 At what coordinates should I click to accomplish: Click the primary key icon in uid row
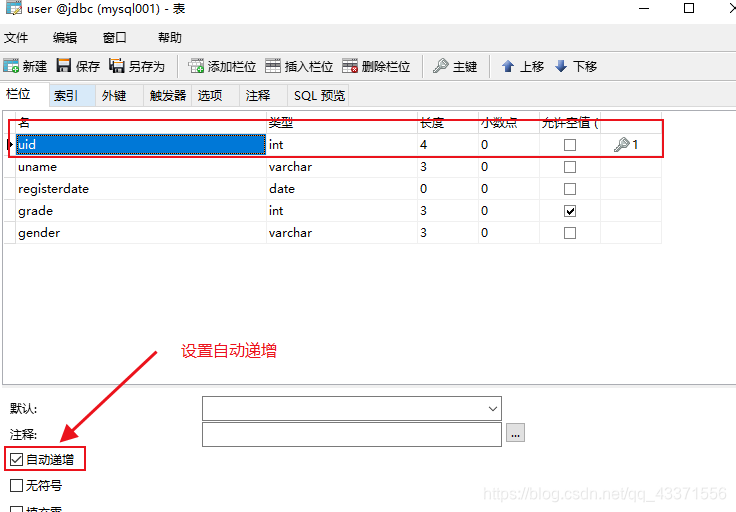(x=621, y=145)
